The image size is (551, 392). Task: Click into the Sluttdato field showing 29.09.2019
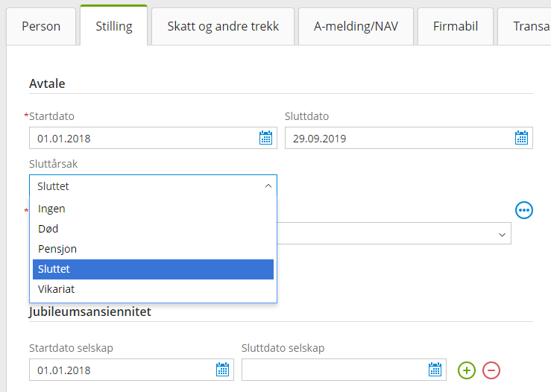(x=395, y=138)
